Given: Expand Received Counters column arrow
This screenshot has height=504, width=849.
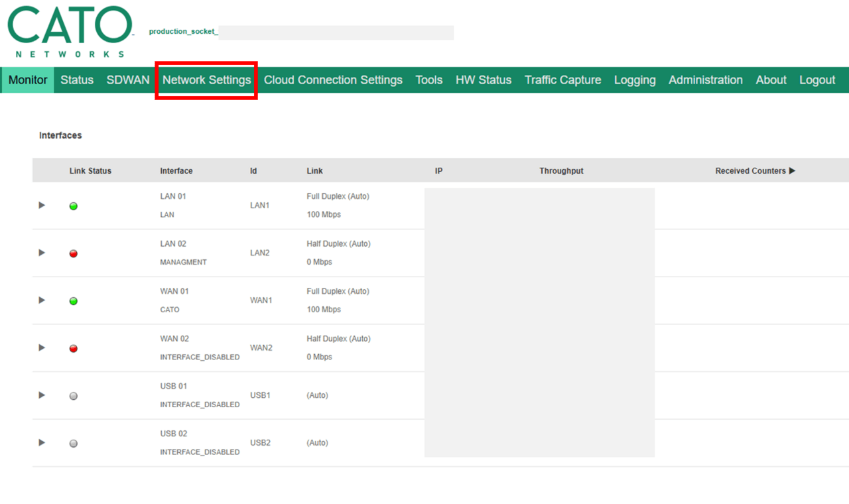Looking at the screenshot, I should click(x=792, y=171).
